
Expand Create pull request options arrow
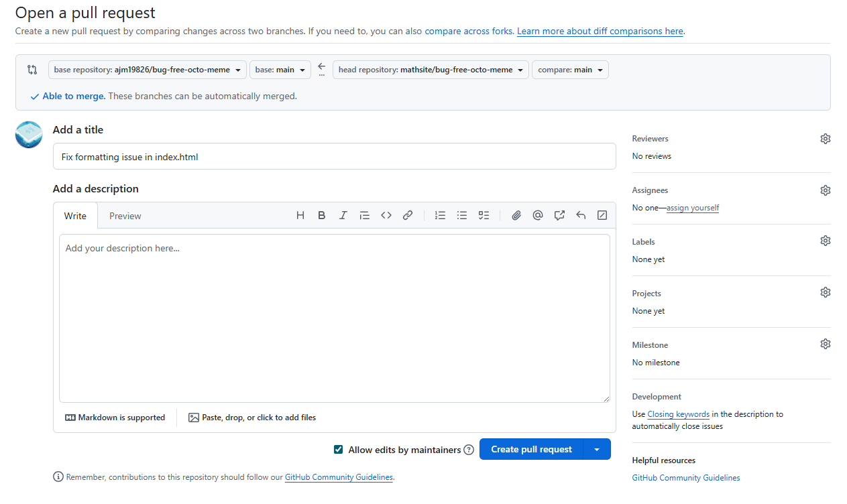coord(597,450)
